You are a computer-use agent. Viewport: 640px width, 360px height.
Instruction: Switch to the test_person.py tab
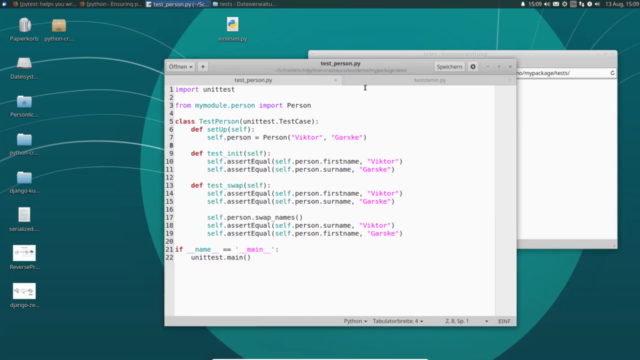253,80
